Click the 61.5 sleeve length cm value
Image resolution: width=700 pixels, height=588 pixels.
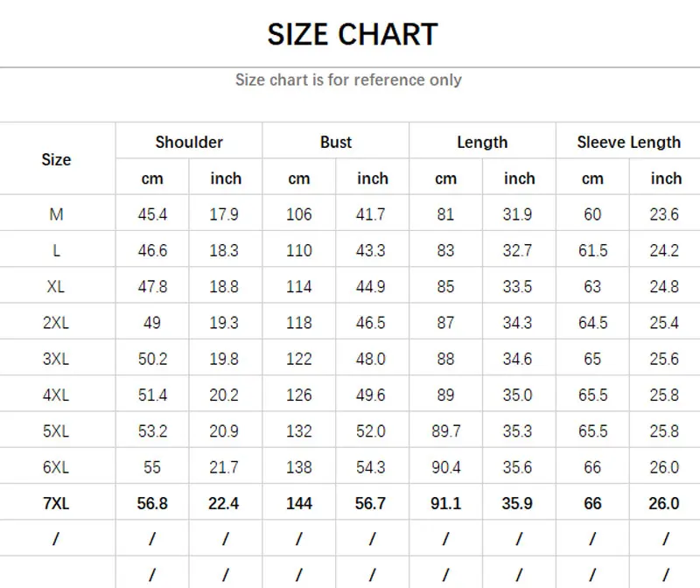pyautogui.click(x=592, y=251)
